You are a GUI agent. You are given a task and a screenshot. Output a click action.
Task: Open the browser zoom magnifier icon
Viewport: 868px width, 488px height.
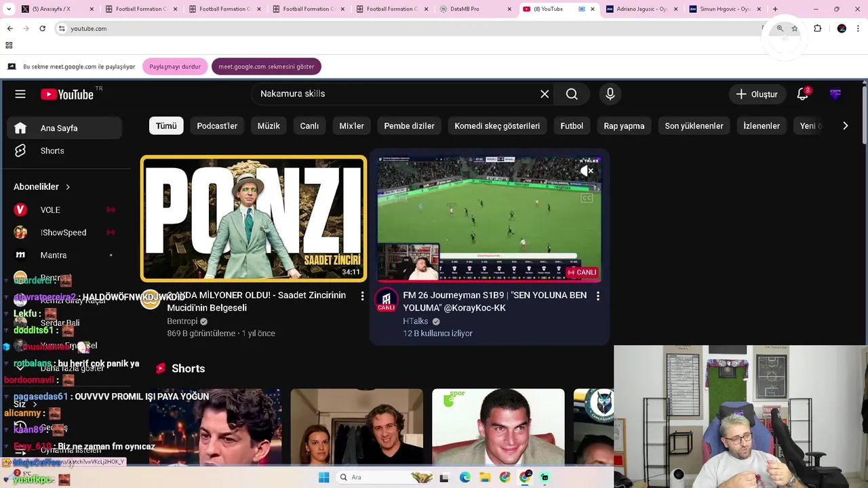[x=780, y=28]
